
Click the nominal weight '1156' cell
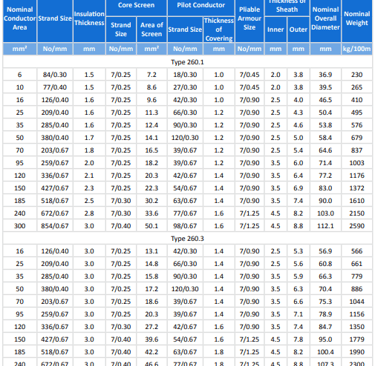pyautogui.click(x=357, y=314)
